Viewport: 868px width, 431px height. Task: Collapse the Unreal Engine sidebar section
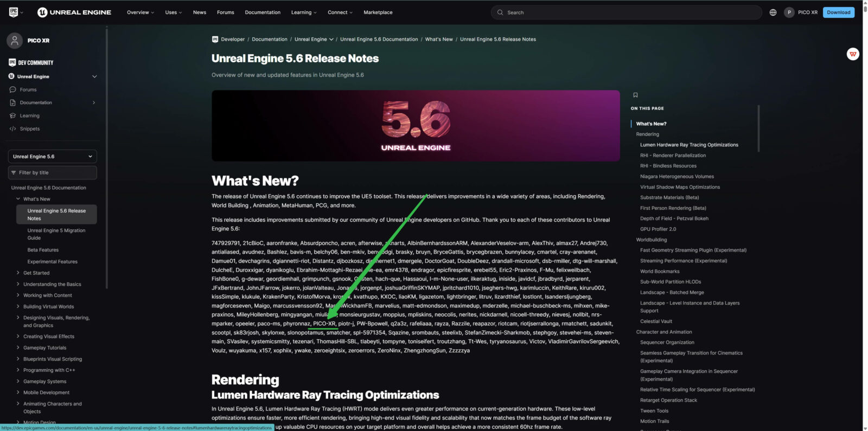tap(94, 76)
